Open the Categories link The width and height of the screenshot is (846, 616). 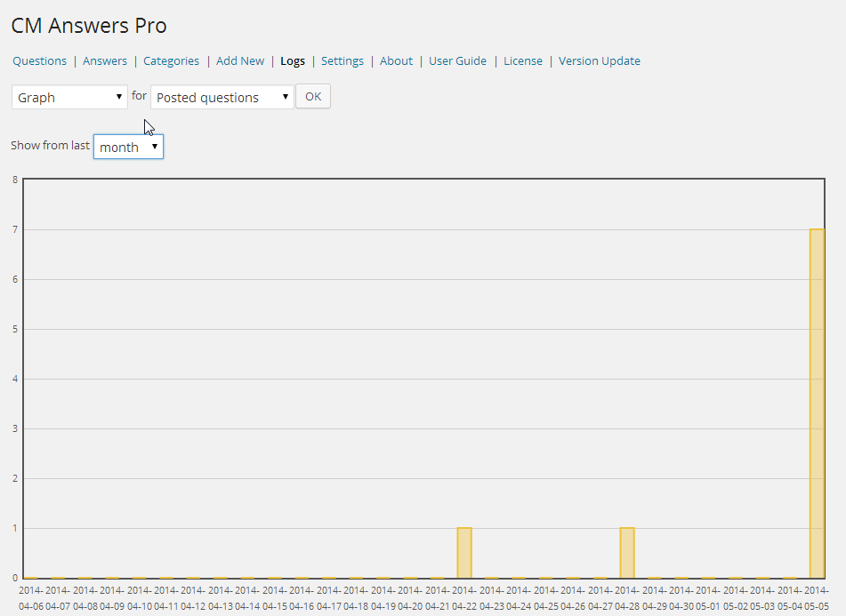tap(171, 61)
